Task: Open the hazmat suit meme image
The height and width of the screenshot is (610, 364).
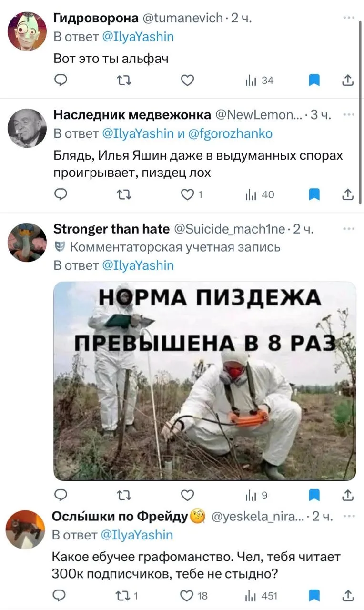Action: pos(205,381)
